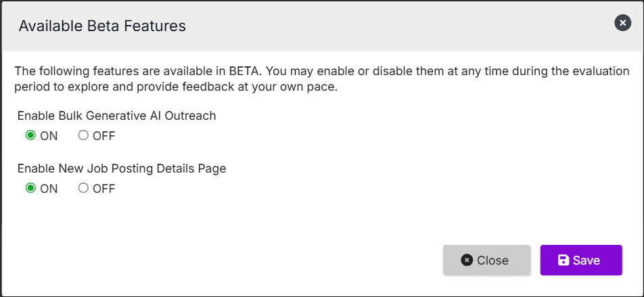Click the word "Save" on the purple button
Viewport: 644px width, 297px height.
[x=586, y=260]
